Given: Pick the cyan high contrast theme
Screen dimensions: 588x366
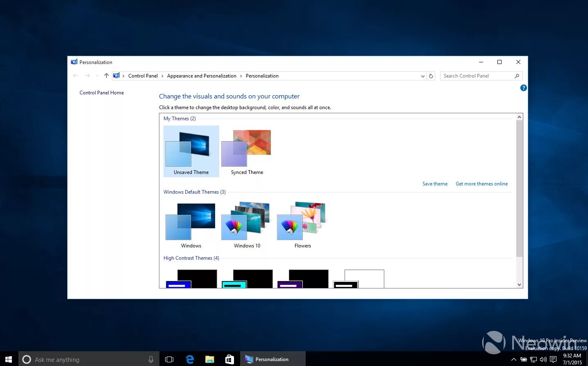Looking at the screenshot, I should tap(247, 279).
